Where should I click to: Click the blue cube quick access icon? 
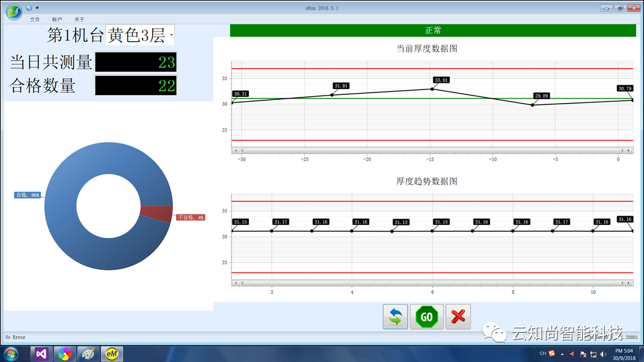click(29, 8)
